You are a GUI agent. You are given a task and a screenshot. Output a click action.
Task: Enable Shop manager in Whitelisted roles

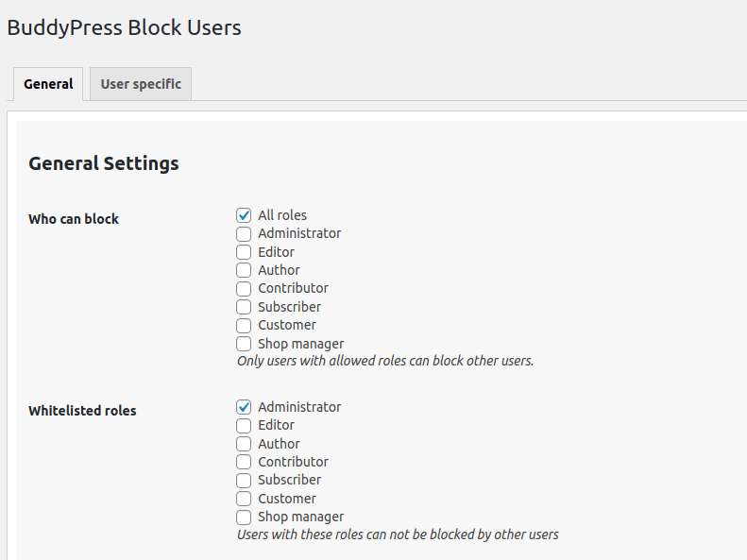[x=244, y=517]
